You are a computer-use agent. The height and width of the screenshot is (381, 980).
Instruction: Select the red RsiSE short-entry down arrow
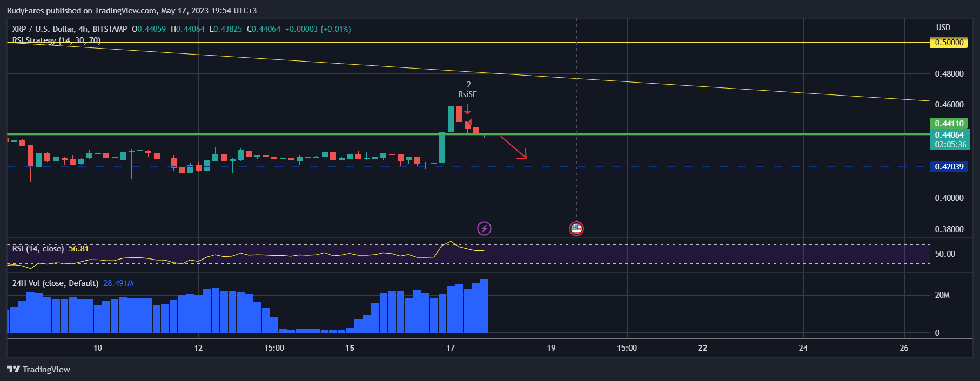(467, 110)
